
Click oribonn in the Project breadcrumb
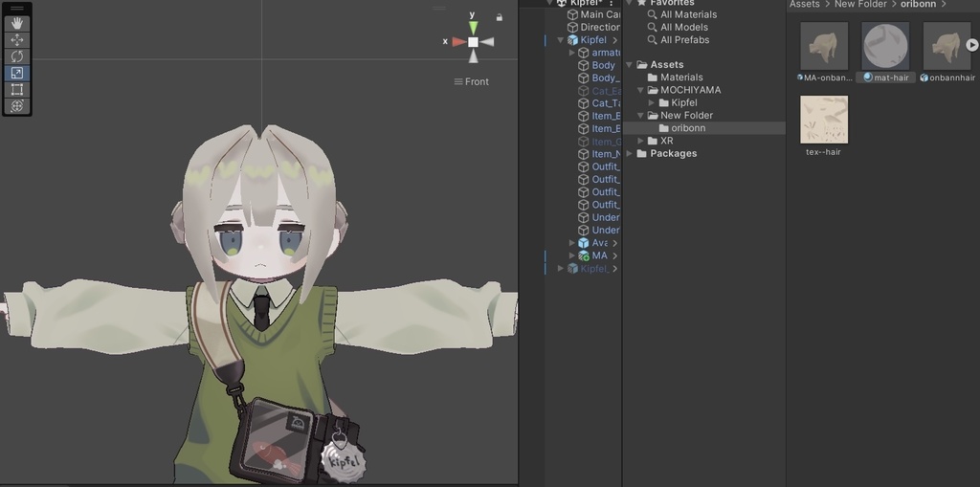(918, 4)
